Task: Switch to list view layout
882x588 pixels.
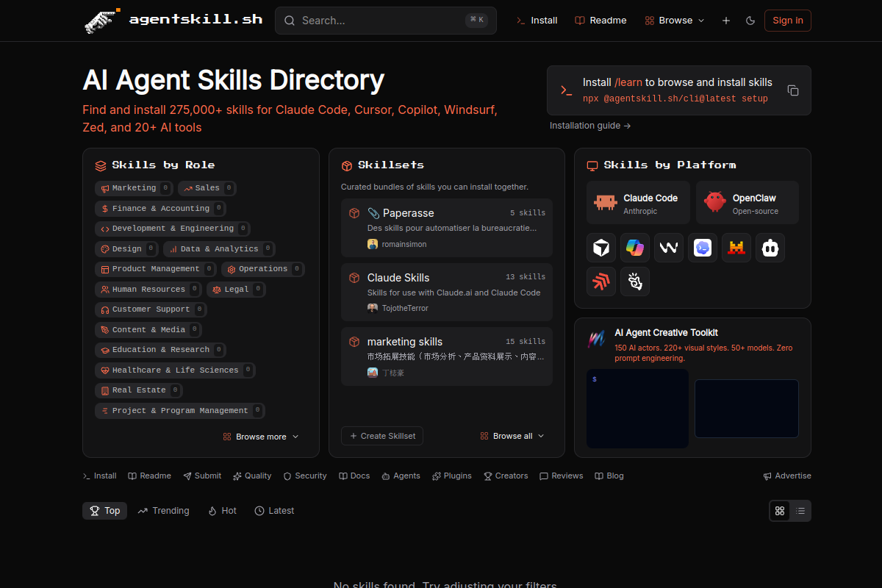Action: [x=800, y=511]
